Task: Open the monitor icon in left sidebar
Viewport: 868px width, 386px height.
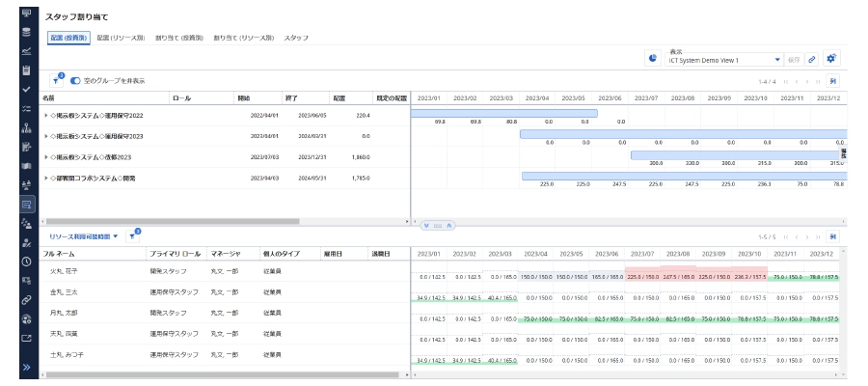Action: pyautogui.click(x=26, y=14)
